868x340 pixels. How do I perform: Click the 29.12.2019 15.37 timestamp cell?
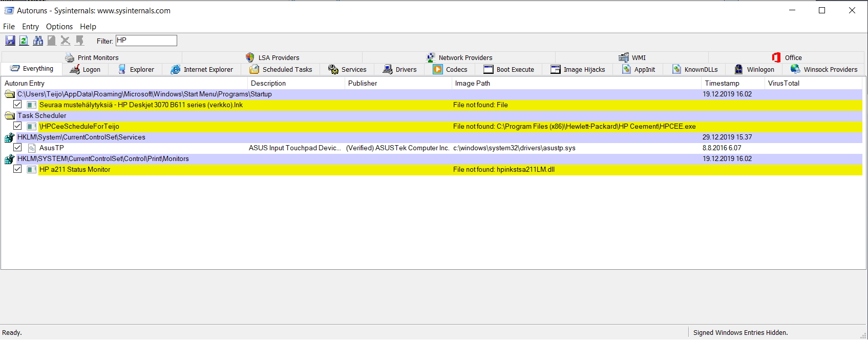point(727,137)
